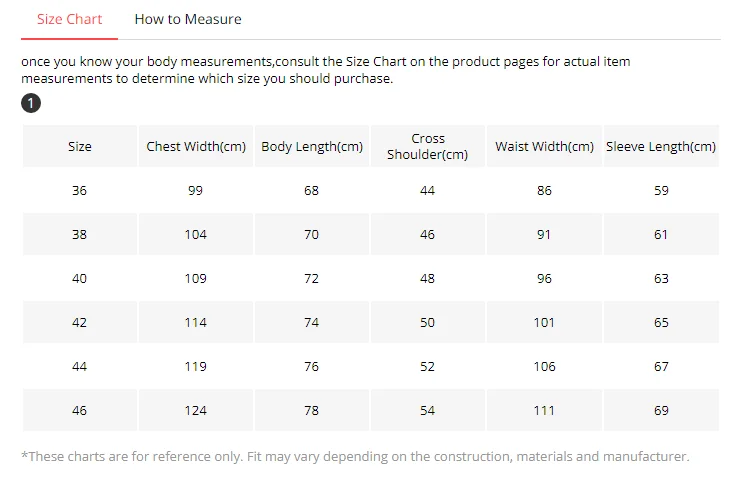Viewport: 732px width, 504px height.
Task: Click waist width value 101
Action: coord(544,322)
